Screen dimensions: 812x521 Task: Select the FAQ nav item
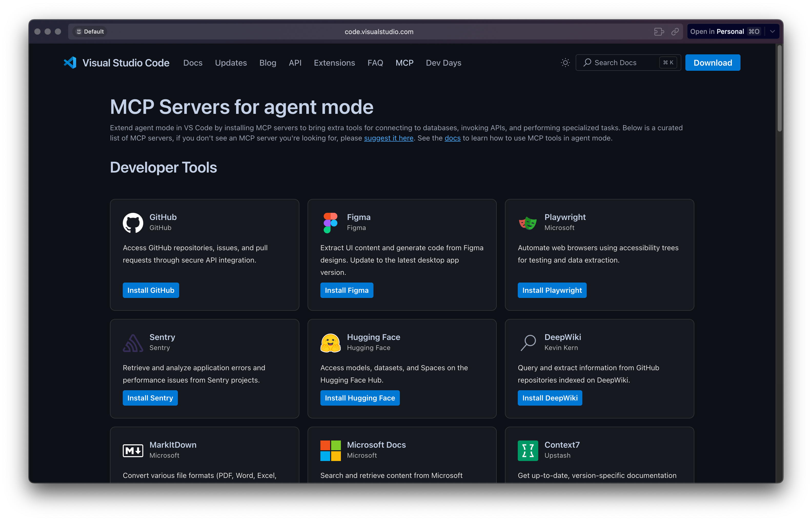coord(375,63)
